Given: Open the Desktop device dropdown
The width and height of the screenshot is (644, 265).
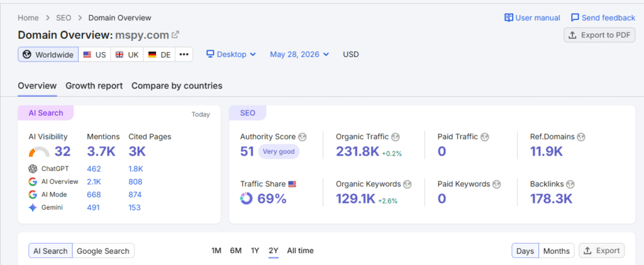Looking at the screenshot, I should (231, 54).
